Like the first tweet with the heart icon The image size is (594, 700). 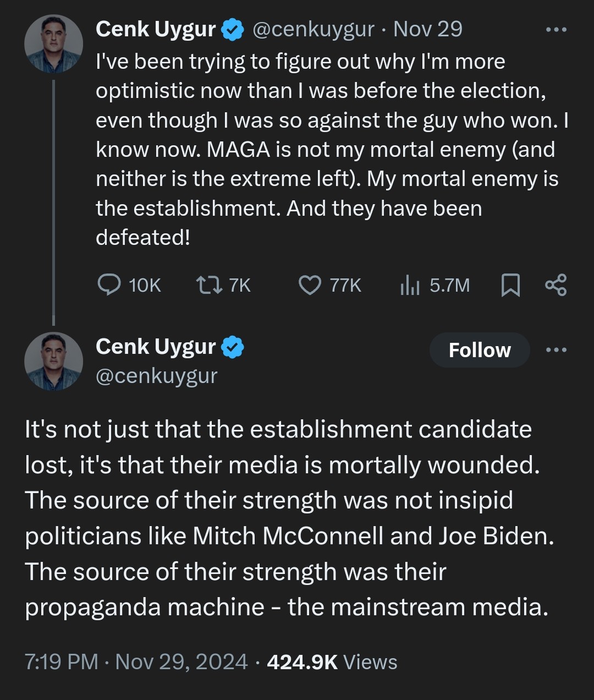tap(310, 285)
